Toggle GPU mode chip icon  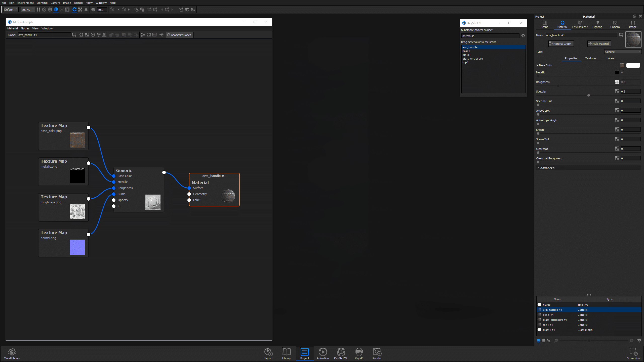pos(50,10)
